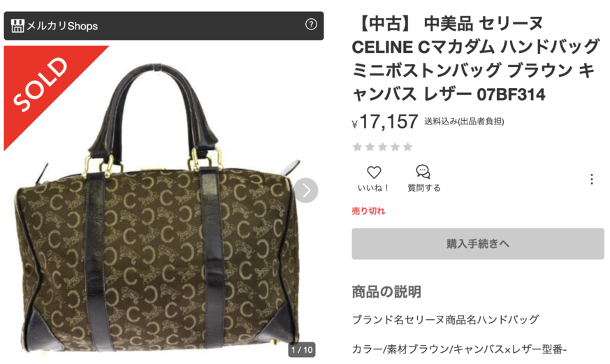Click the 送料込み(出品者負担) shipping note
The width and height of the screenshot is (610, 364).
tap(464, 122)
